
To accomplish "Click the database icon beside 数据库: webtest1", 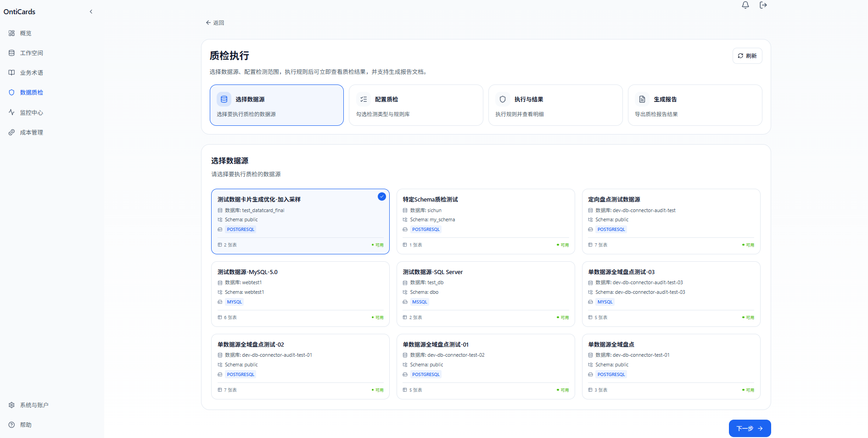I will click(x=220, y=283).
